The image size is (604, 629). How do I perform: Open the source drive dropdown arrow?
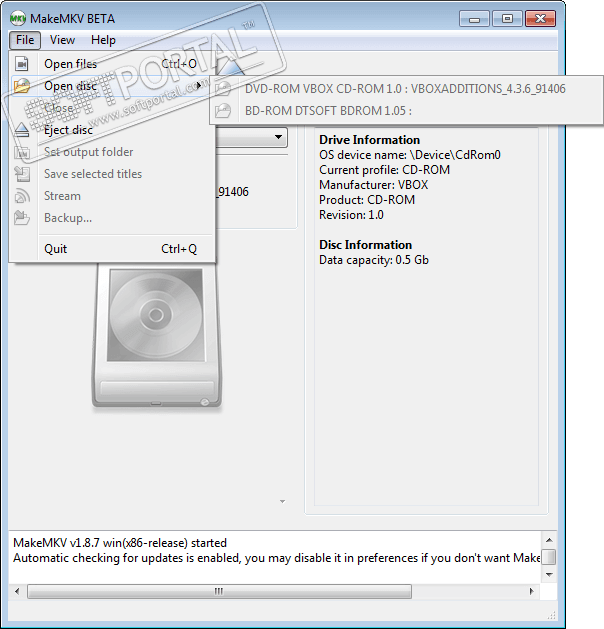click(278, 137)
